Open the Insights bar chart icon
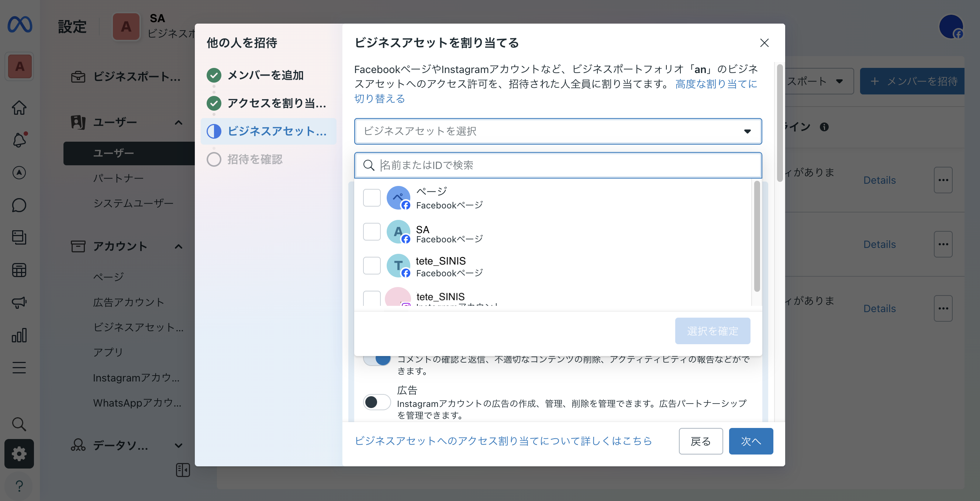The image size is (980, 501). 19,335
